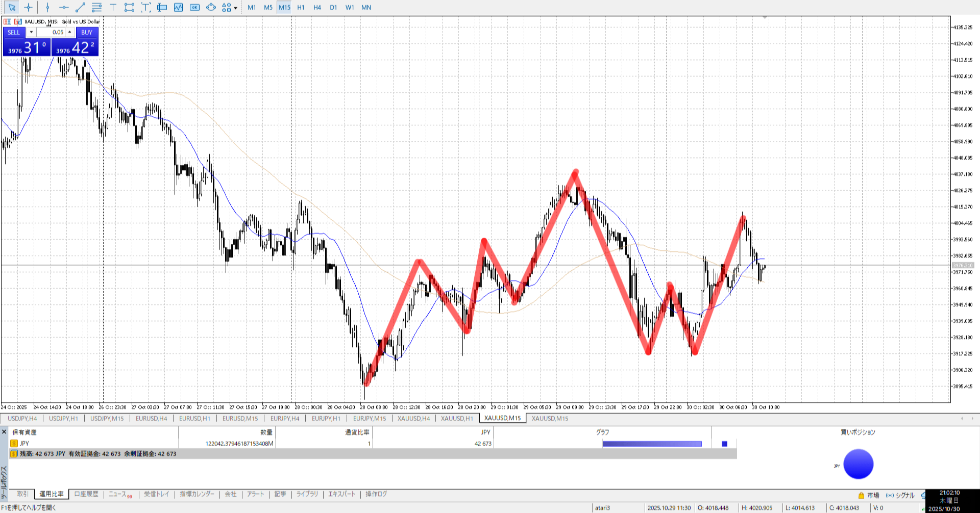Choose the horizontal line tool
The height and width of the screenshot is (513, 980).
pos(64,7)
